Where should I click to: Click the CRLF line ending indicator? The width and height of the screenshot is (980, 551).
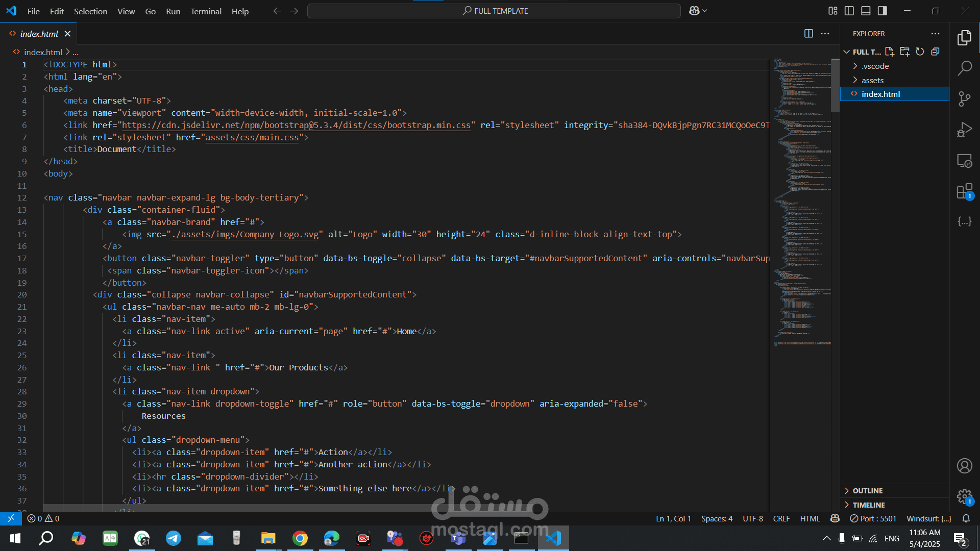781,519
